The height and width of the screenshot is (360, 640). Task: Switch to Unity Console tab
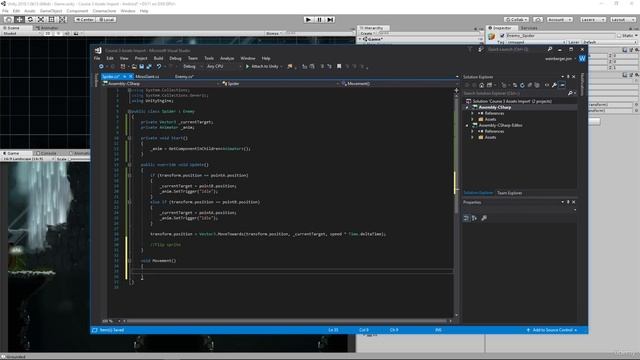pyautogui.click(x=48, y=153)
